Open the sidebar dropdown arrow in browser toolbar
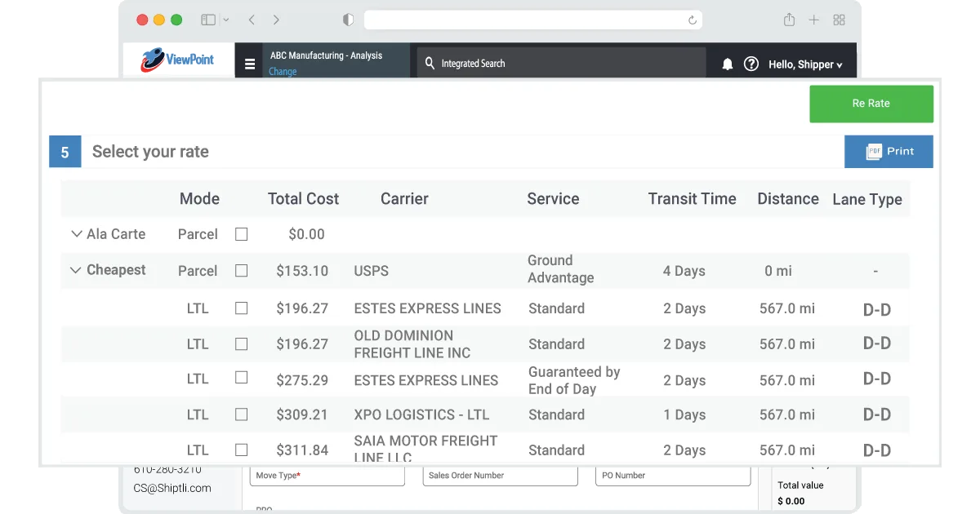Screen dimensions: 980x514 point(226,20)
